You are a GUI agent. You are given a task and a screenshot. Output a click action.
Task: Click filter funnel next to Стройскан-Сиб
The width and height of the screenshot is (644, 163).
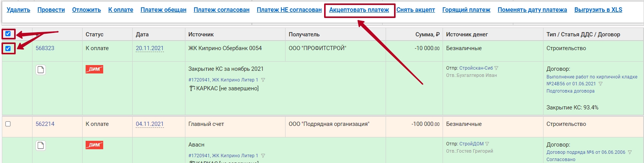click(496, 68)
